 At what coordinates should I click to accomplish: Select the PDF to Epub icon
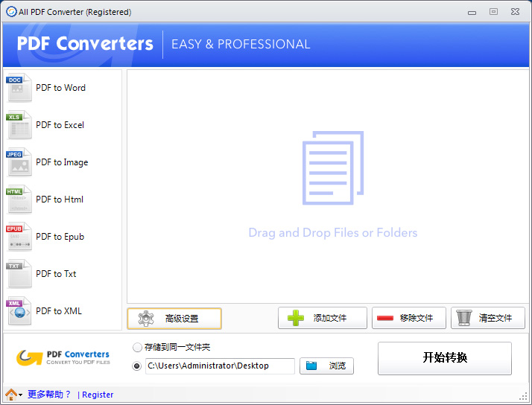coord(19,237)
